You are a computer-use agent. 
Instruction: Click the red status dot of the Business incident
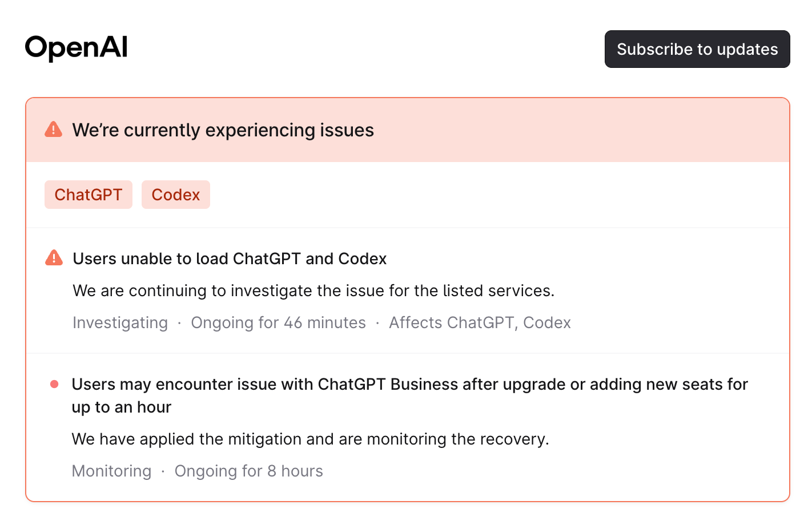tap(54, 384)
